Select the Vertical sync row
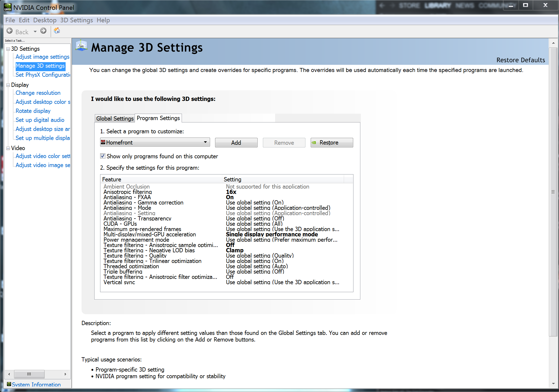 coord(227,282)
